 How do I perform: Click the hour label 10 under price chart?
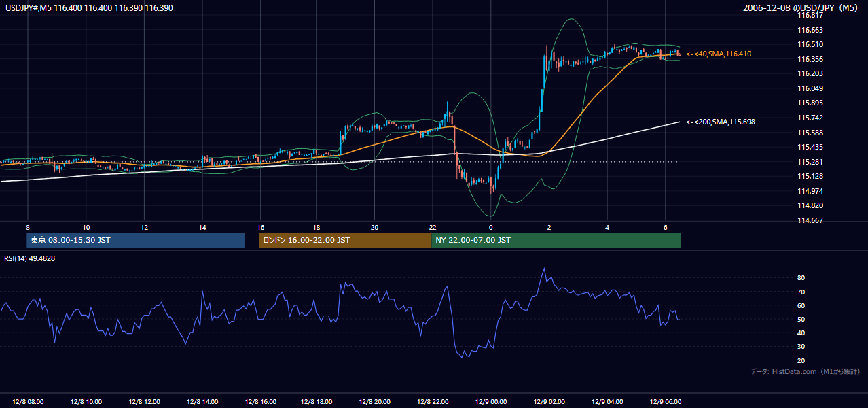(86, 227)
